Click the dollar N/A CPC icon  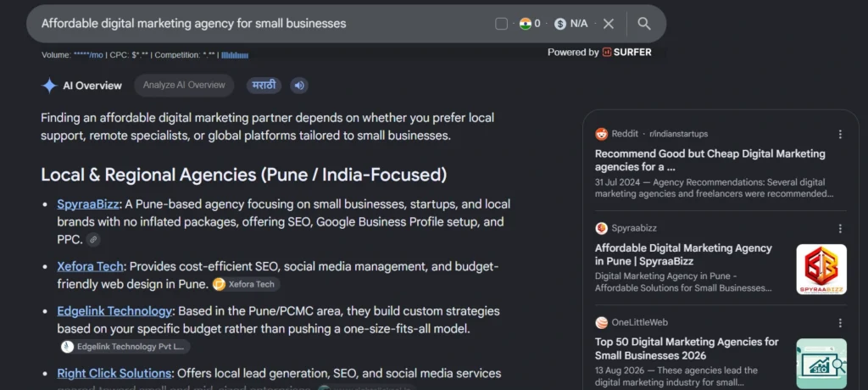(560, 24)
